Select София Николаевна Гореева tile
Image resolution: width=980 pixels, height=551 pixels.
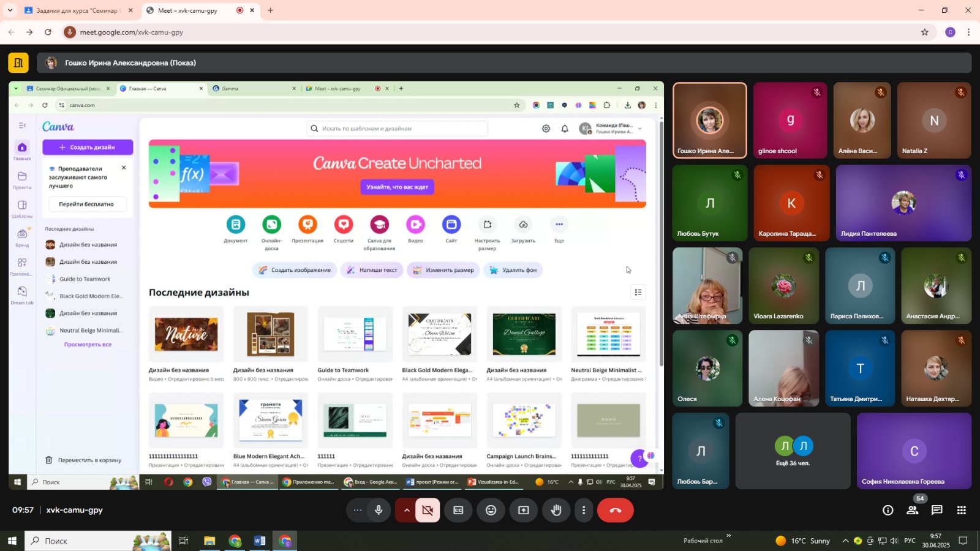tap(914, 451)
